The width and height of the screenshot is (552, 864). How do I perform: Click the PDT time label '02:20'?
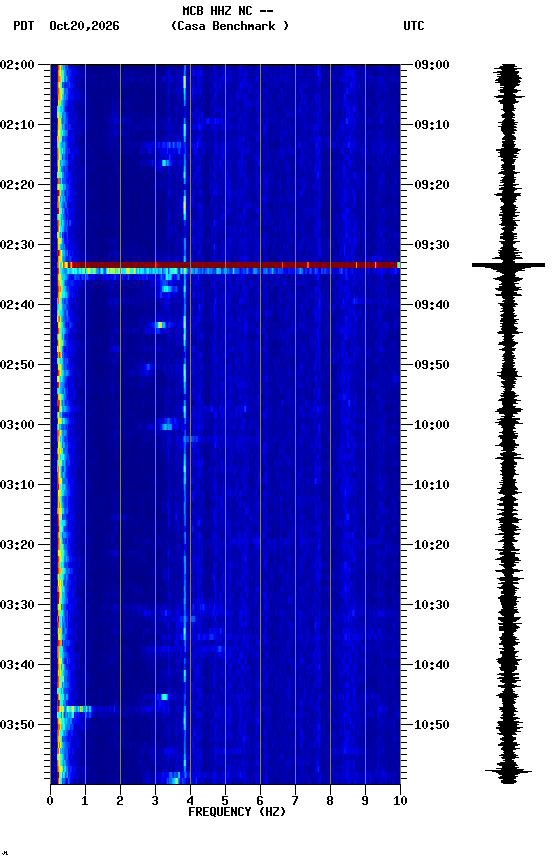pyautogui.click(x=17, y=185)
